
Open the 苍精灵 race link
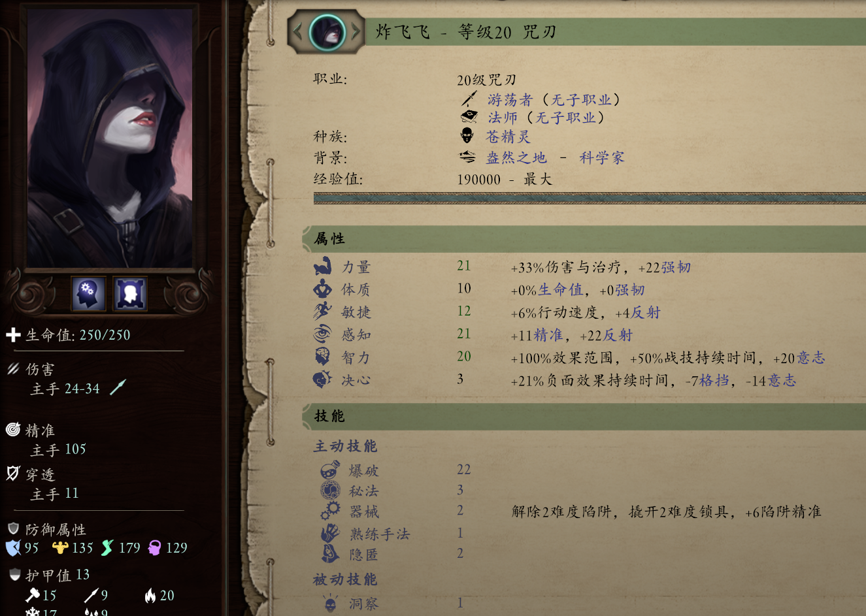pyautogui.click(x=508, y=137)
